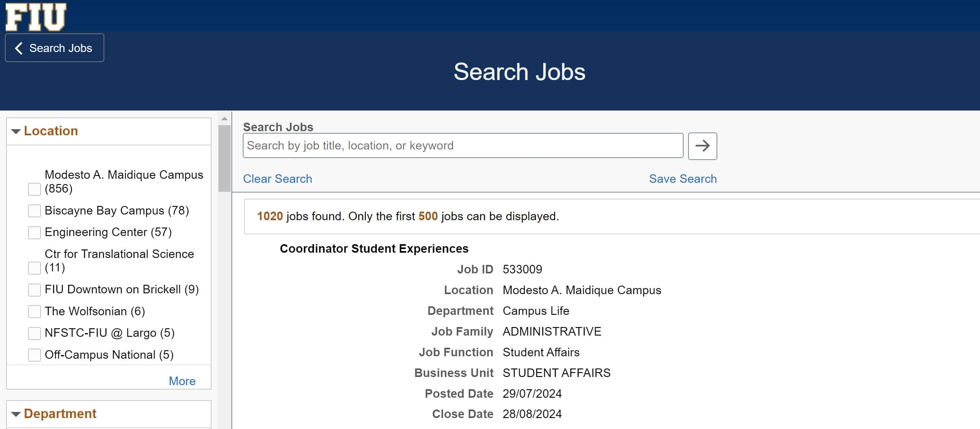This screenshot has width=980, height=429.
Task: Click the filter panel scroll-up arrow
Action: (224, 119)
